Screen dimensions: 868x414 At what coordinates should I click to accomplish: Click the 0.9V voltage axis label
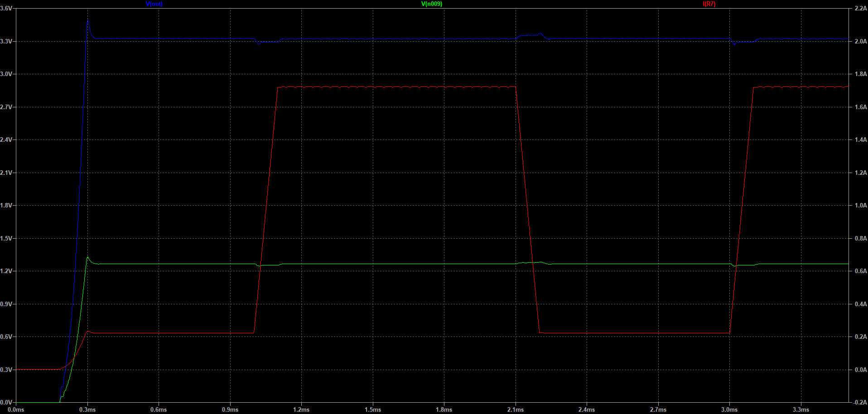click(6, 304)
